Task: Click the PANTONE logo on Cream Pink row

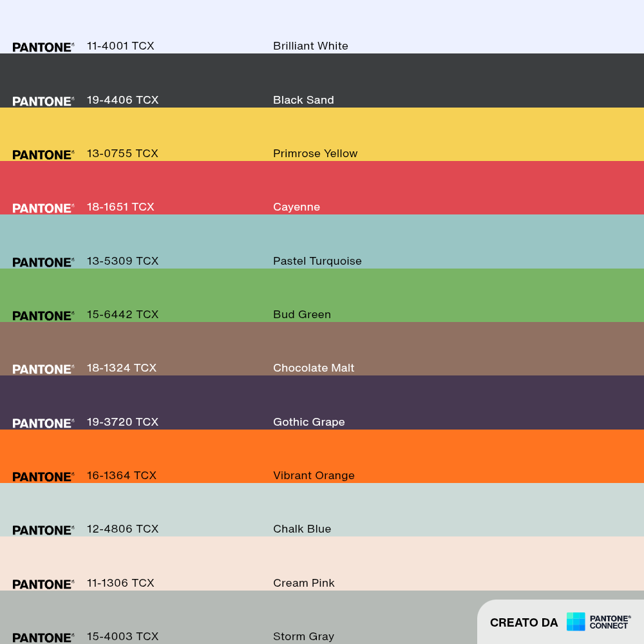Action: click(x=43, y=585)
